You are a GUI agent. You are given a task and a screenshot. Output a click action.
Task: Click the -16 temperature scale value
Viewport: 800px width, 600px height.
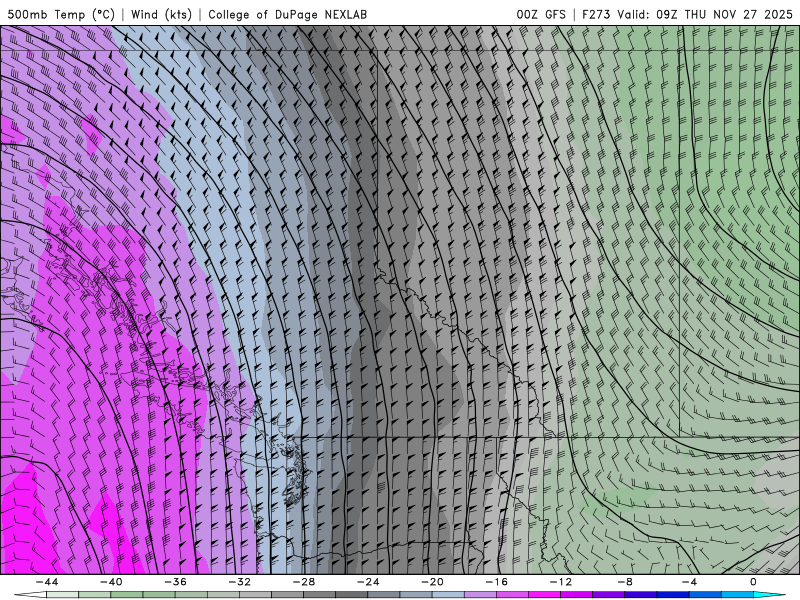496,582
